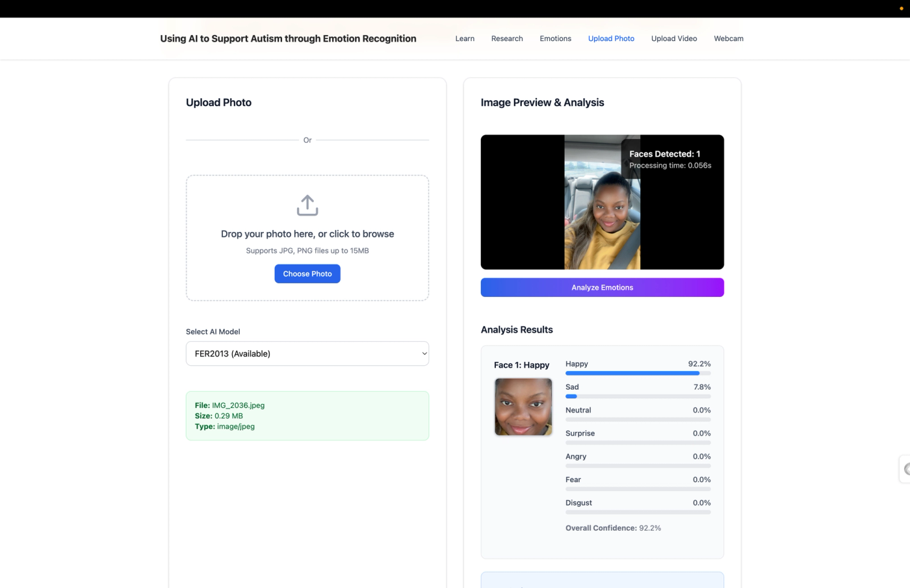Click the 'Select AI Model' label
The image size is (910, 588).
pyautogui.click(x=213, y=332)
